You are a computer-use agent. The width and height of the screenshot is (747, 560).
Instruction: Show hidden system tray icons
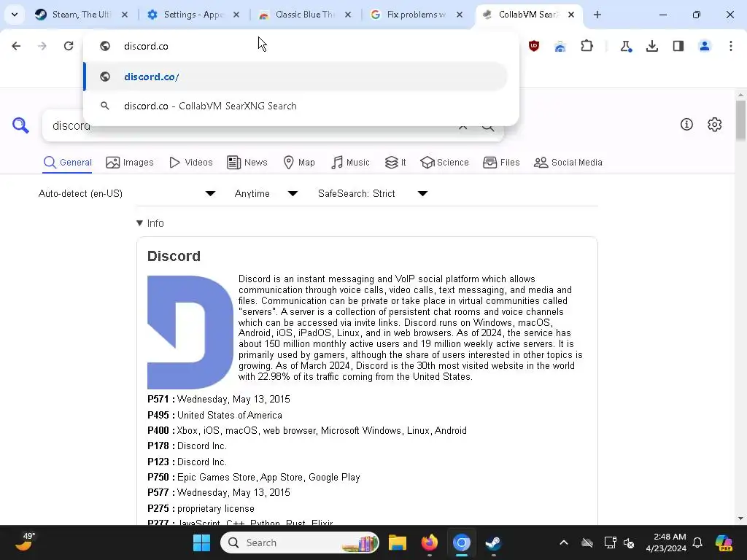(564, 542)
